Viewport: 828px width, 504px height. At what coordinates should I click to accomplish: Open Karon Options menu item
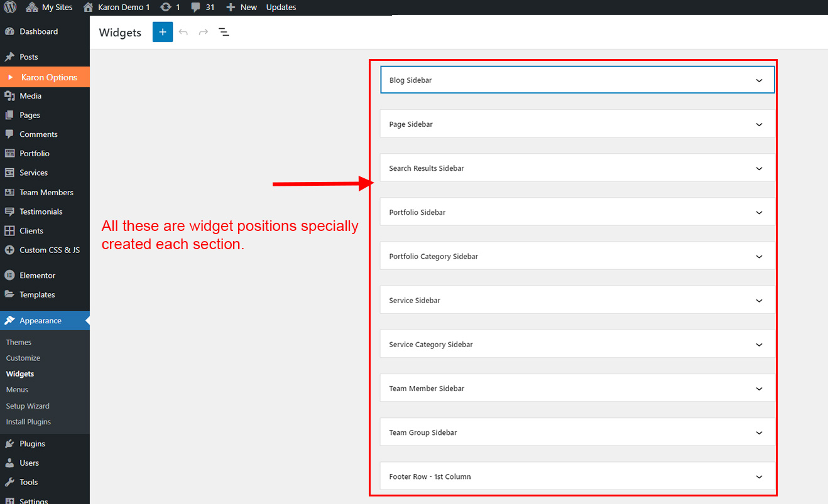[49, 77]
